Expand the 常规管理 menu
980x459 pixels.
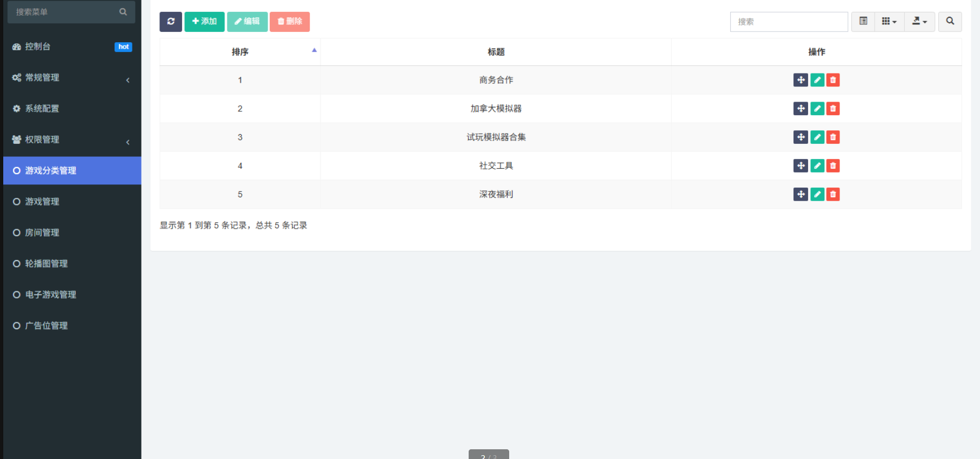point(72,78)
